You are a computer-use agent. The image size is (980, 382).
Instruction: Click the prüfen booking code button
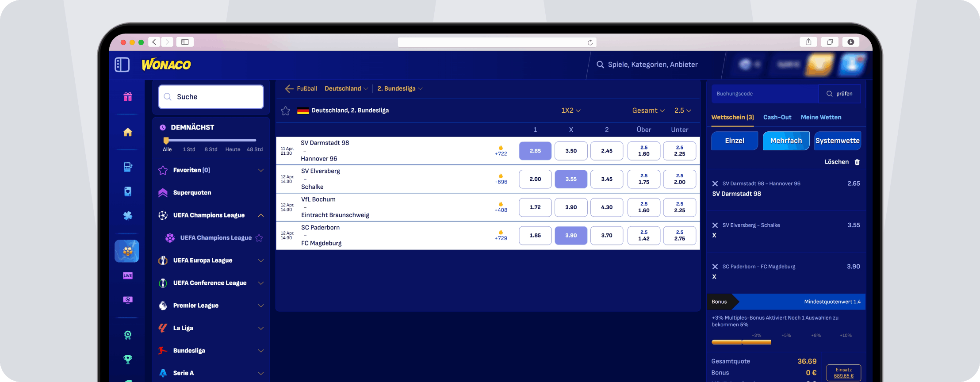[839, 94]
